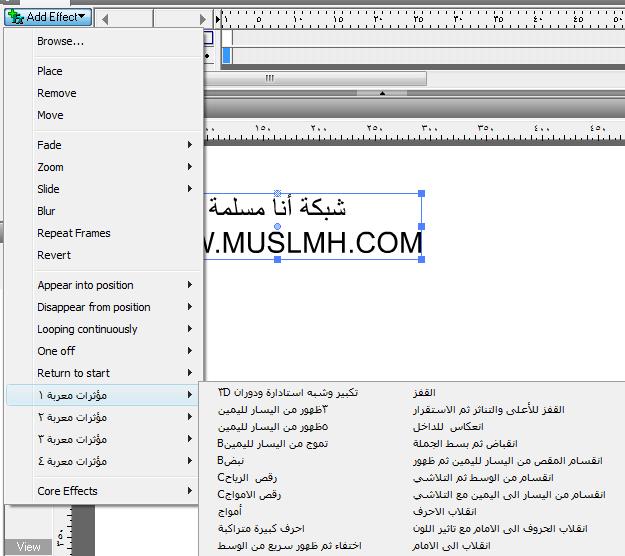
Task: Select the Revert menu entry
Action: tap(54, 255)
